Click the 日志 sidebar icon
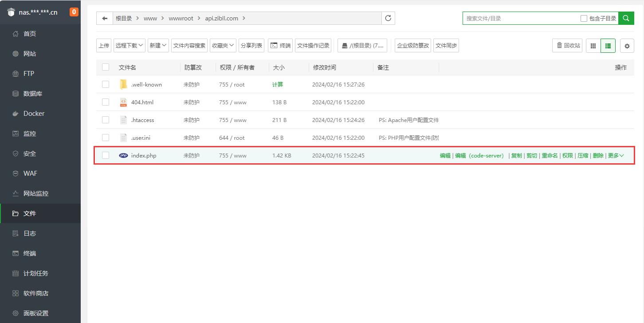 click(16, 233)
